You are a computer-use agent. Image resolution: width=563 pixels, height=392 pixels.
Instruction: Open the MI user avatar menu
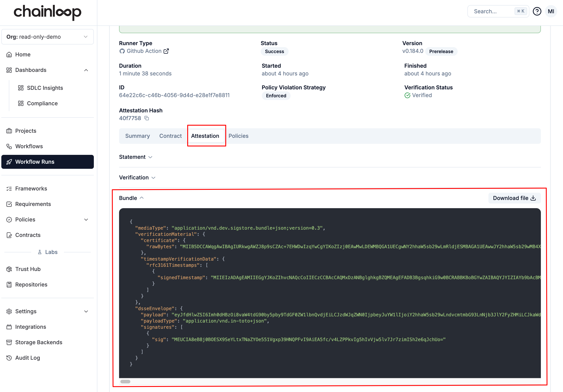pos(551,11)
